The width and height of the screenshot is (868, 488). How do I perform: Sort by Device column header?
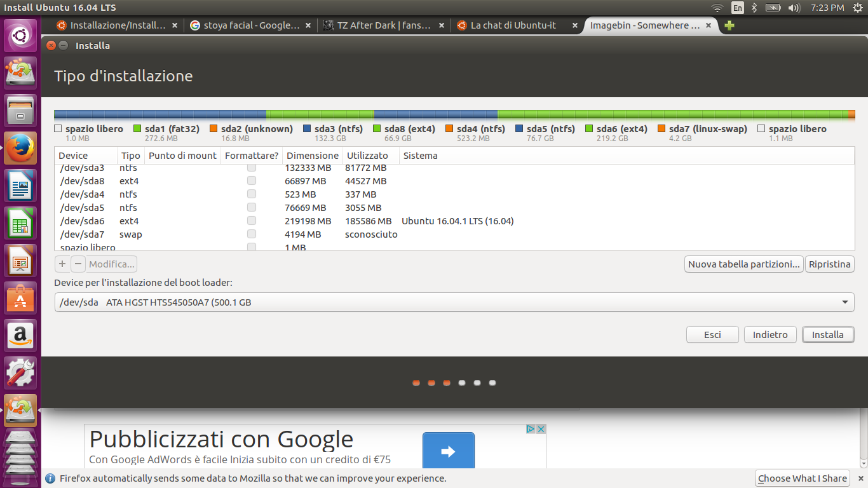86,156
